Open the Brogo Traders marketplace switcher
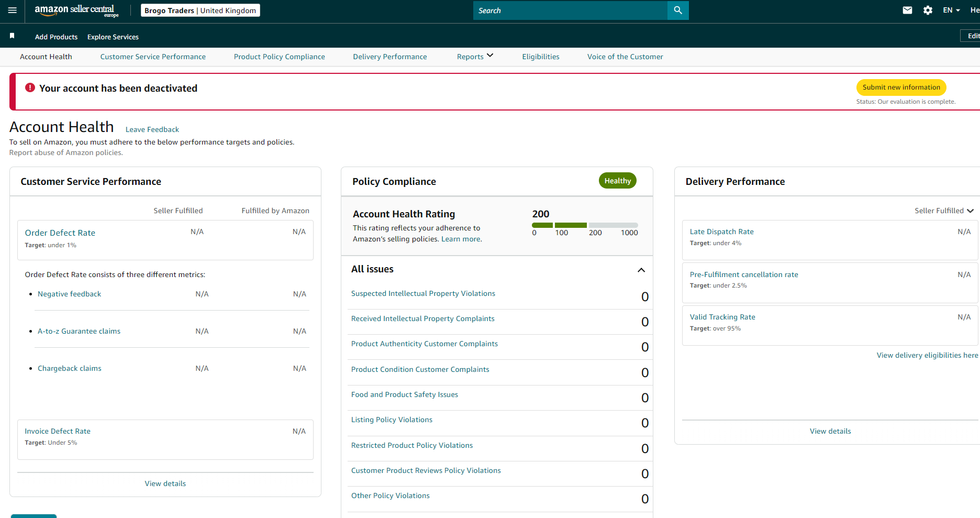 tap(201, 10)
